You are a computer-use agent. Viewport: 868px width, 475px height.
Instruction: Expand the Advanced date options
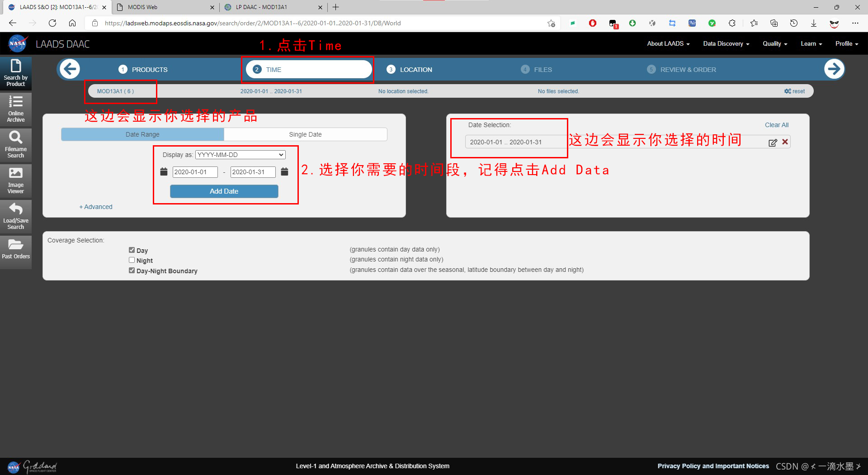click(x=96, y=207)
